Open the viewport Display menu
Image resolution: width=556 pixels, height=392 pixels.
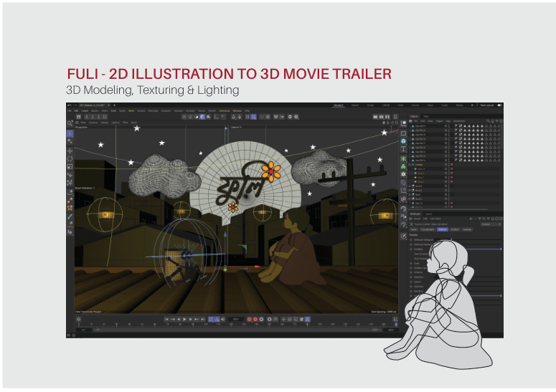click(104, 123)
